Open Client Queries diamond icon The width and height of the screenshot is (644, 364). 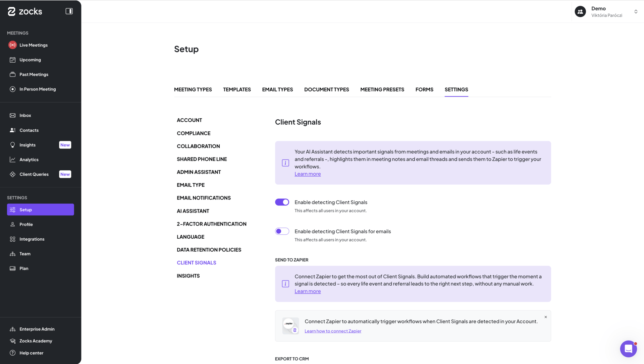tap(12, 174)
